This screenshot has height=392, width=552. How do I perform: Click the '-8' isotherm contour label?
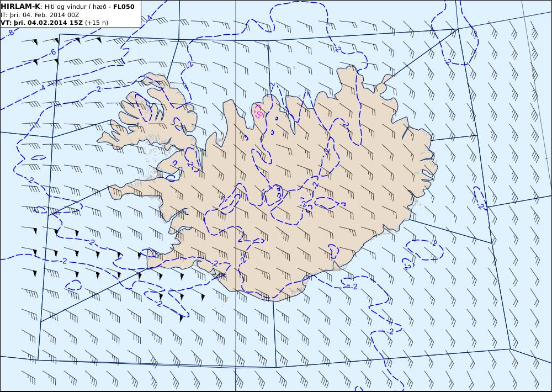point(10,33)
